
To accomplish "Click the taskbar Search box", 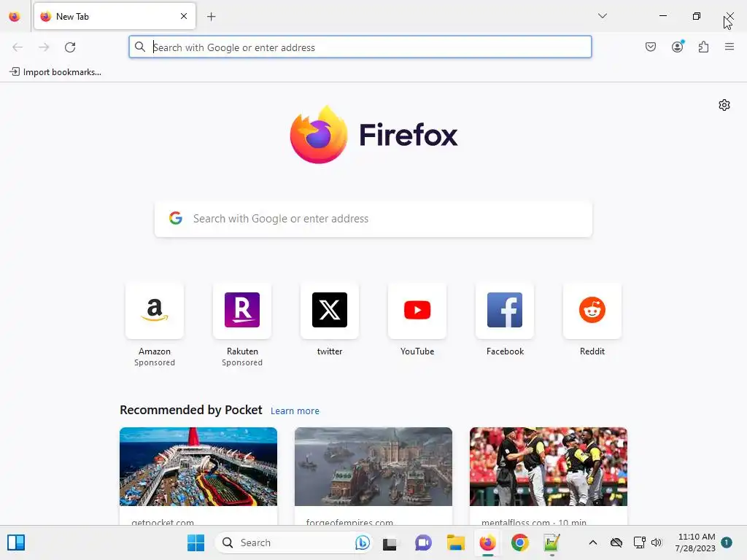I will pos(293,542).
